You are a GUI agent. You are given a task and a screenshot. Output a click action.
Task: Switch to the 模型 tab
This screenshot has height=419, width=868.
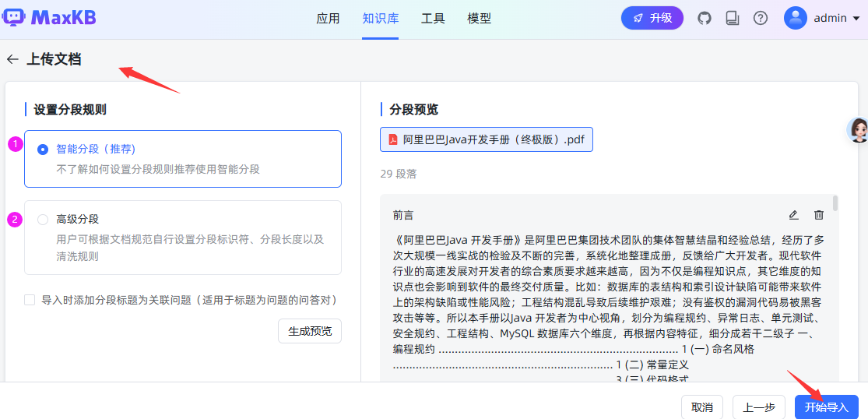[479, 18]
